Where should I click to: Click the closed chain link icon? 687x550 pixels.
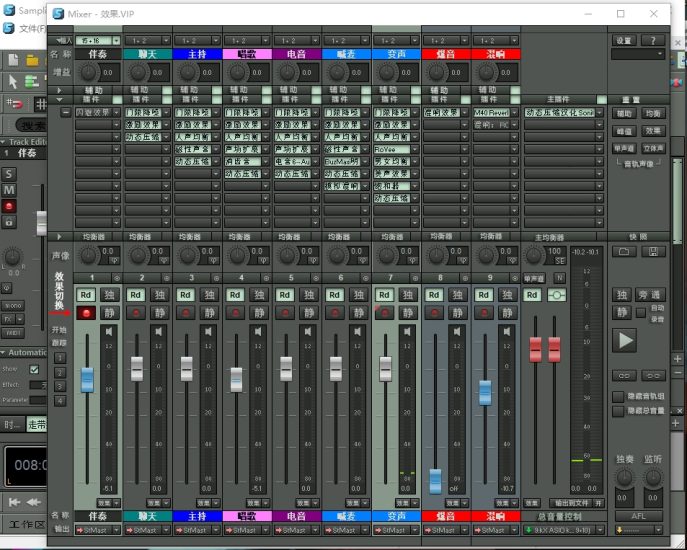coord(624,376)
